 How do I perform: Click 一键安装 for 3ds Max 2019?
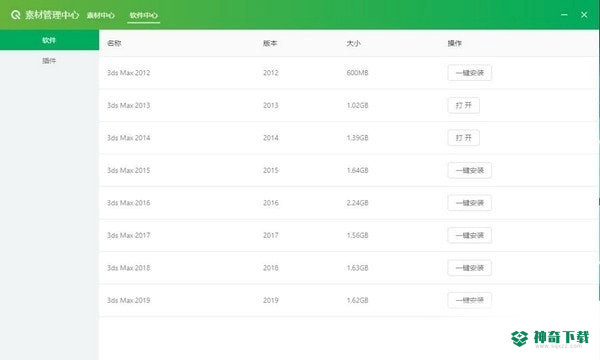point(470,300)
